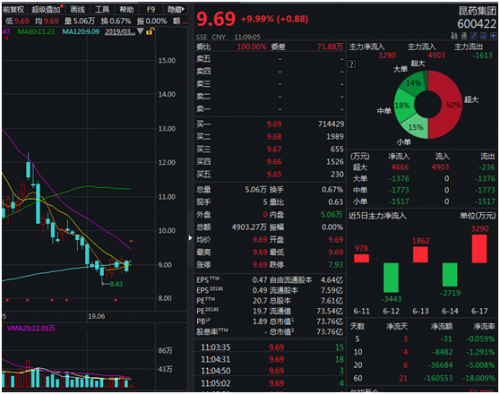Click the 隐藏 hide panel button
The width and height of the screenshot is (500, 394).
[x=176, y=10]
